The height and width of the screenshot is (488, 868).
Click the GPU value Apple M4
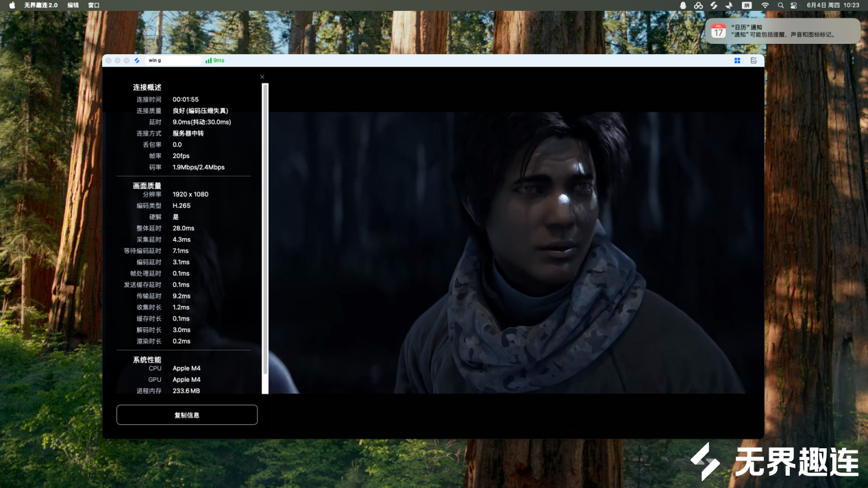[x=186, y=380]
